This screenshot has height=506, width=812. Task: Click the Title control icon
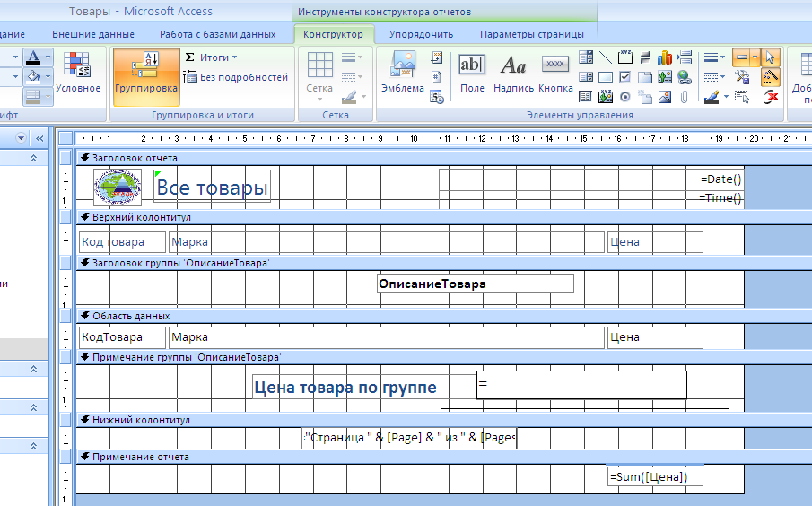(x=437, y=57)
